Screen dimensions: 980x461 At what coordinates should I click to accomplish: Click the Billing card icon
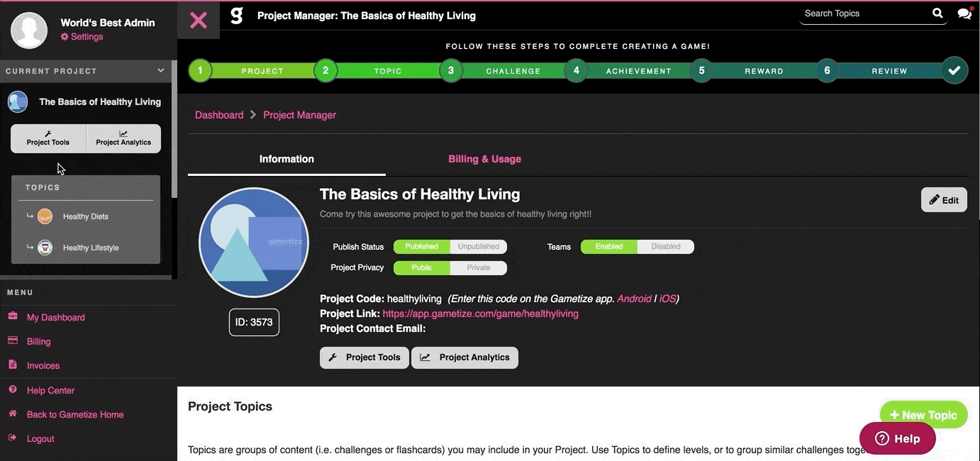12,340
